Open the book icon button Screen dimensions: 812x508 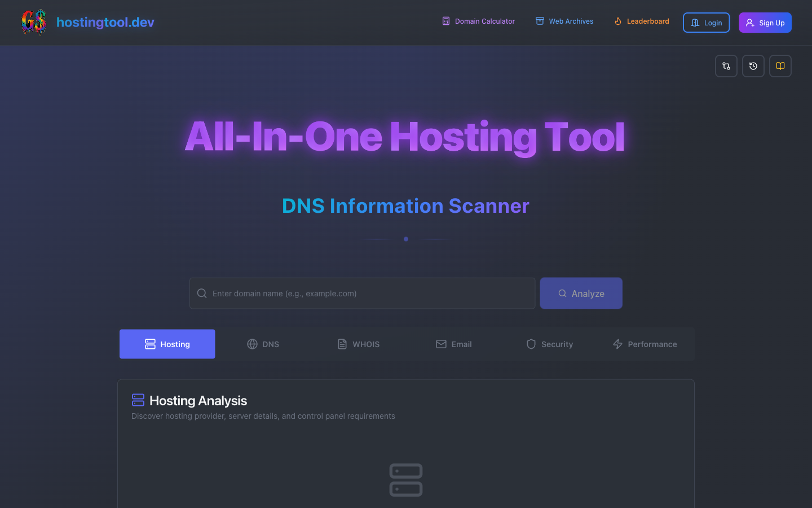(780, 66)
